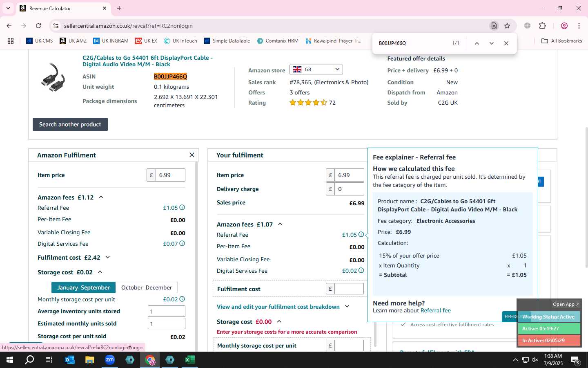Reload the page

[x=38, y=26]
